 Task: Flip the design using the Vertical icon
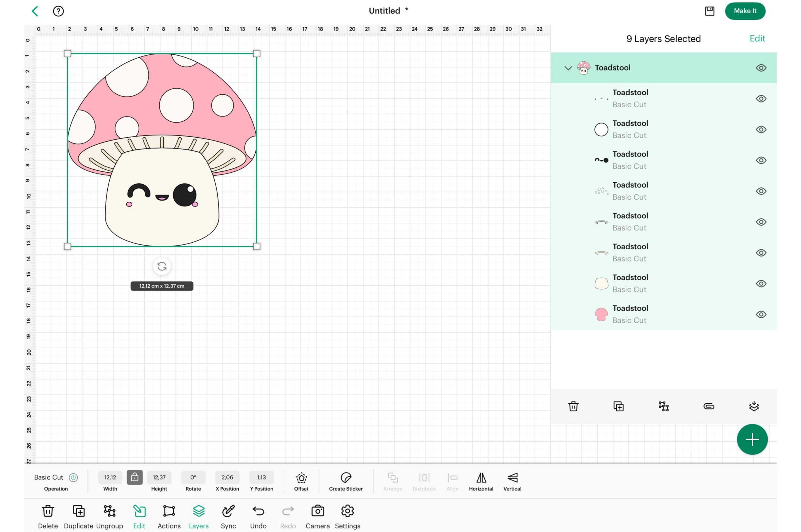(512, 478)
